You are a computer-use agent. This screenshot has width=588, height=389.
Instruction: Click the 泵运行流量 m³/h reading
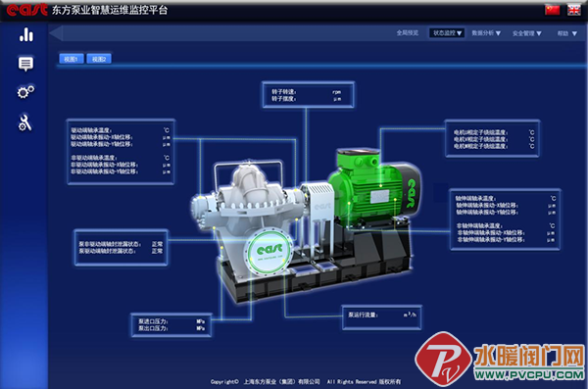382,315
